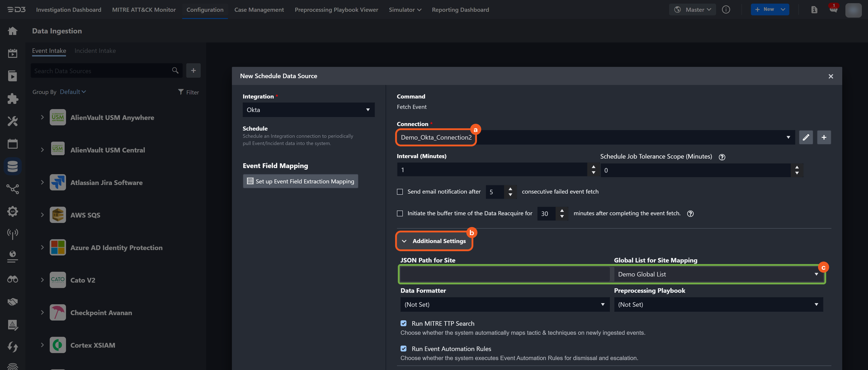
Task: Open the puzzle piece integrations icon
Action: (x=12, y=98)
